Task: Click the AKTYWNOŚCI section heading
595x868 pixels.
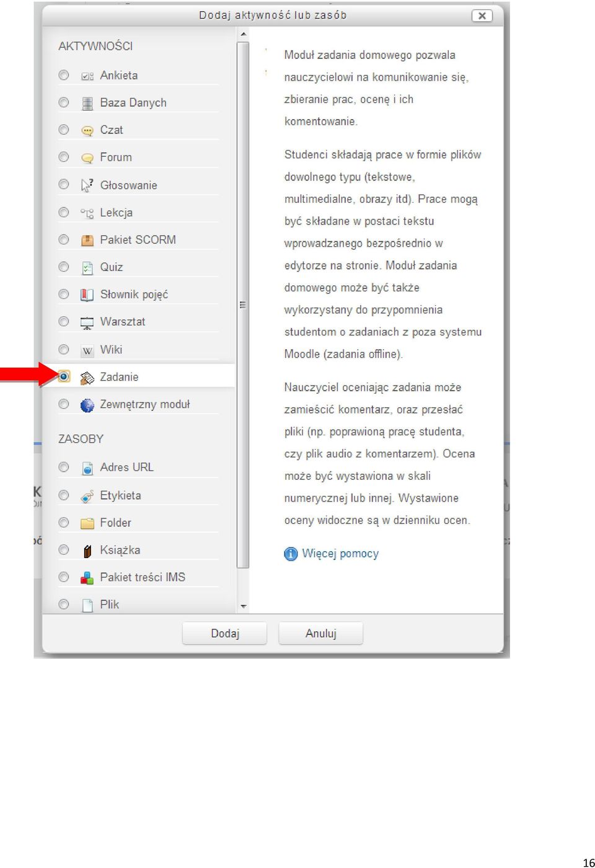Action: pos(95,46)
